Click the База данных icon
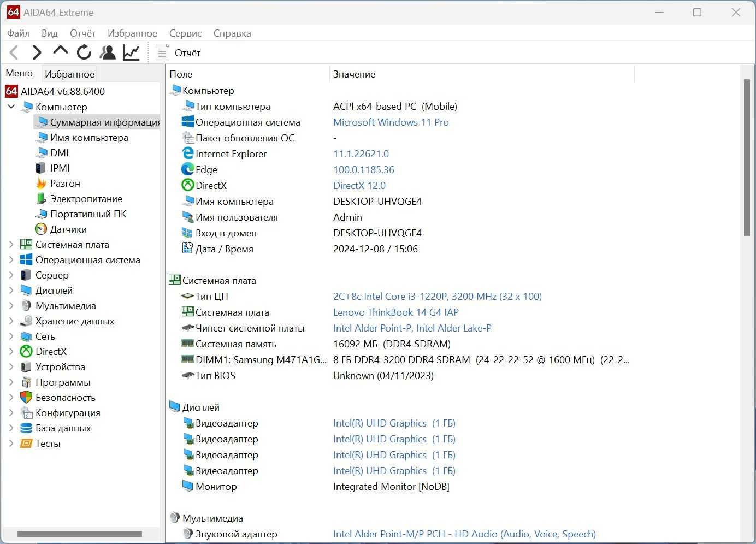756x544 pixels. 26,428
